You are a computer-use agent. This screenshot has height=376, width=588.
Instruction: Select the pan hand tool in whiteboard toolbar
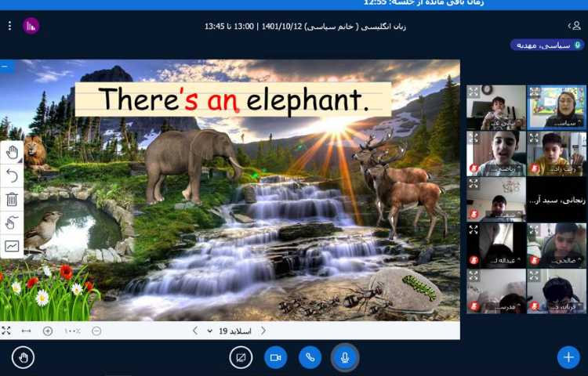tap(12, 153)
